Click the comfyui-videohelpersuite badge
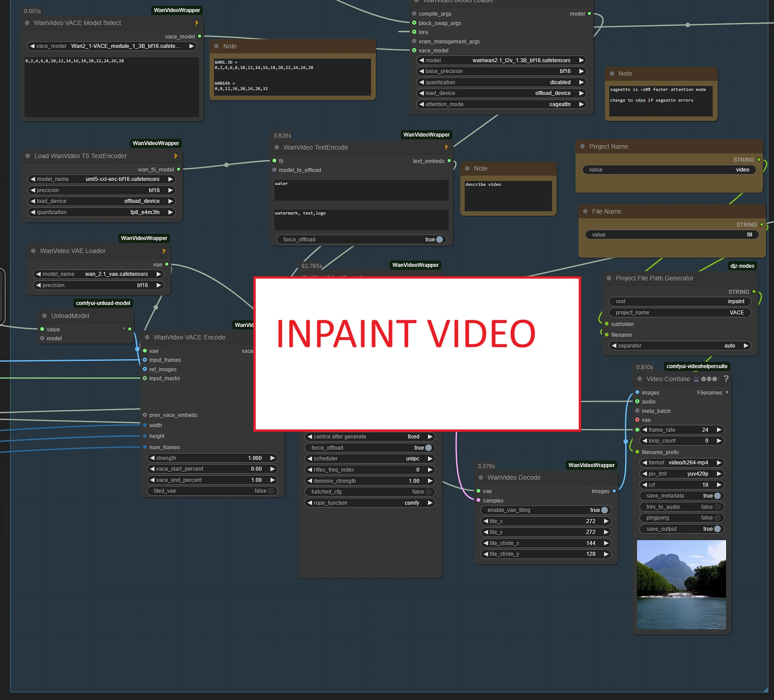This screenshot has height=700, width=774. (697, 366)
